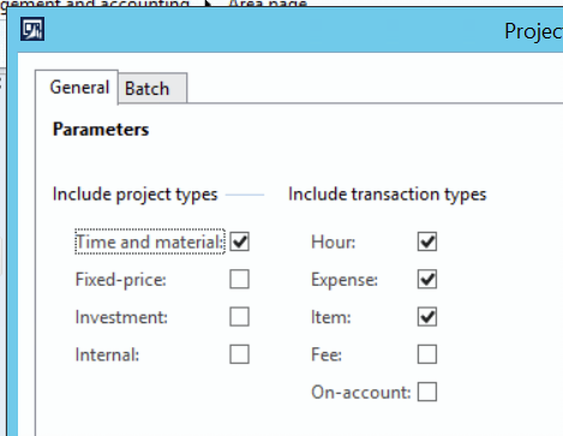Expand the breadcrumb arrow before Area page
The image size is (563, 436).
click(208, 3)
